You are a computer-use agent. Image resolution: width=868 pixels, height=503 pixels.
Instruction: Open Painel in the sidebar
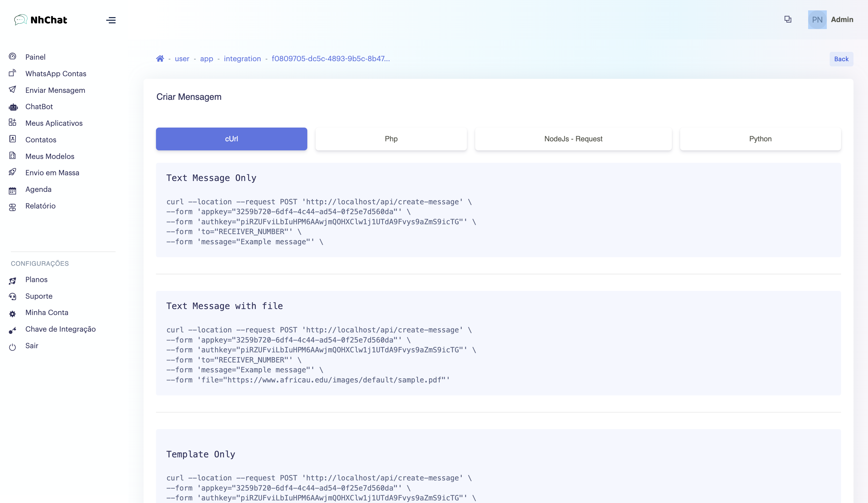point(35,57)
